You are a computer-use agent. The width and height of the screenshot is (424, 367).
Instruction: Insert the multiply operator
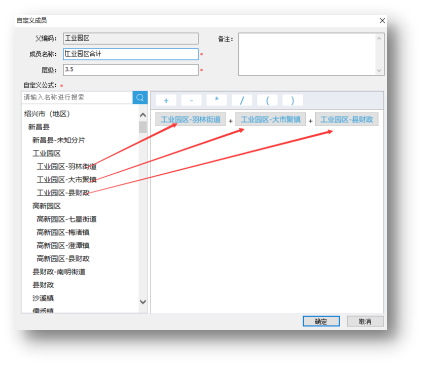[x=217, y=100]
